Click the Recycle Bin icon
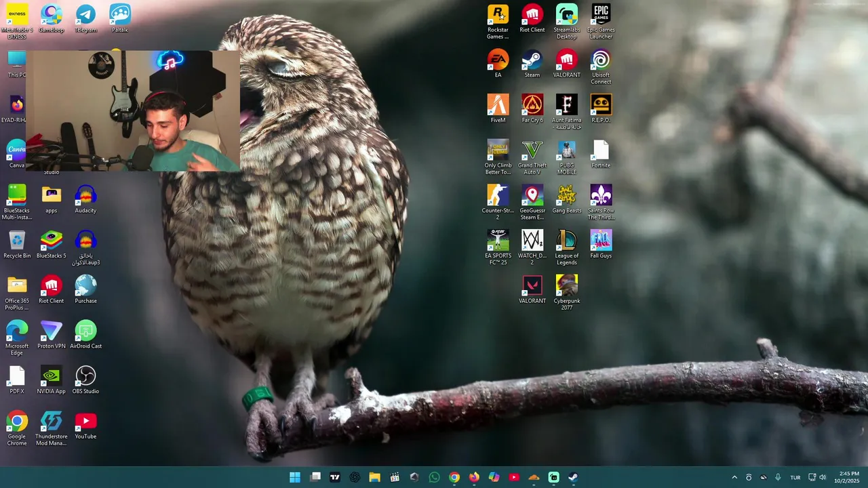 pos(17,245)
